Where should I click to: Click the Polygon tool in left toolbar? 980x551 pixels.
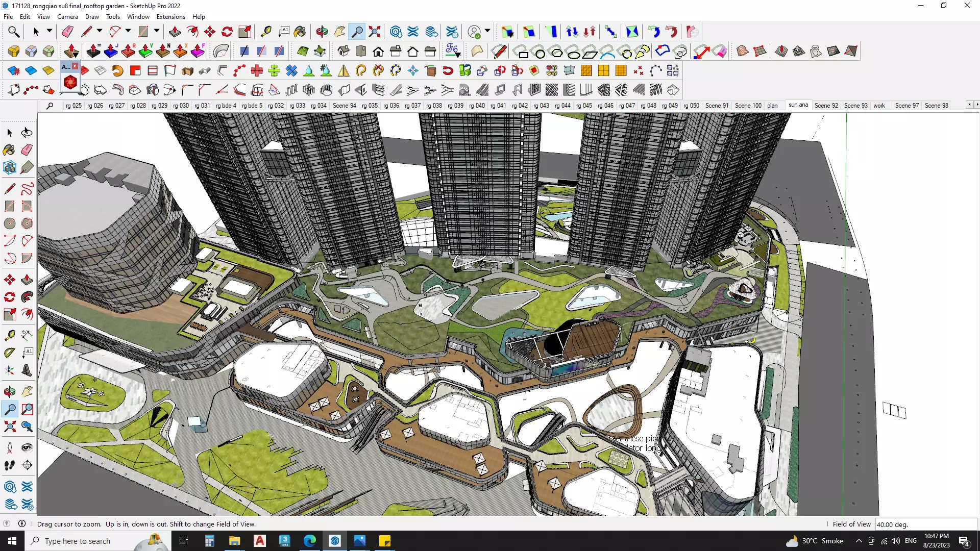pyautogui.click(x=27, y=223)
